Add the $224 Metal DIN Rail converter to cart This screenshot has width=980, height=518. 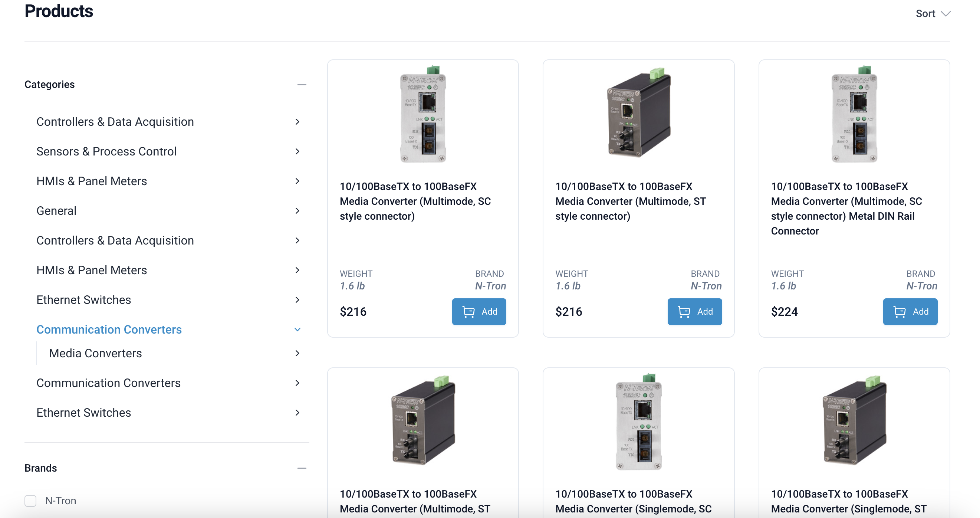point(910,311)
